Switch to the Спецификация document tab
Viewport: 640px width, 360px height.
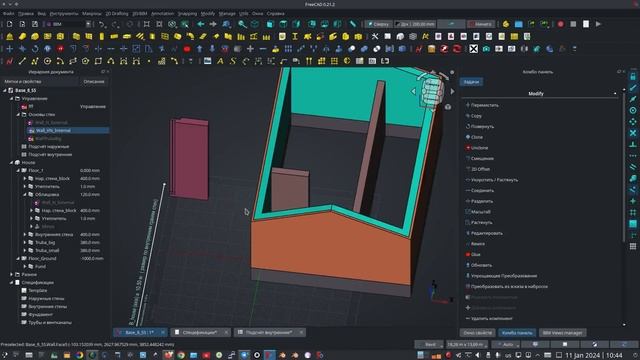pyautogui.click(x=200, y=332)
